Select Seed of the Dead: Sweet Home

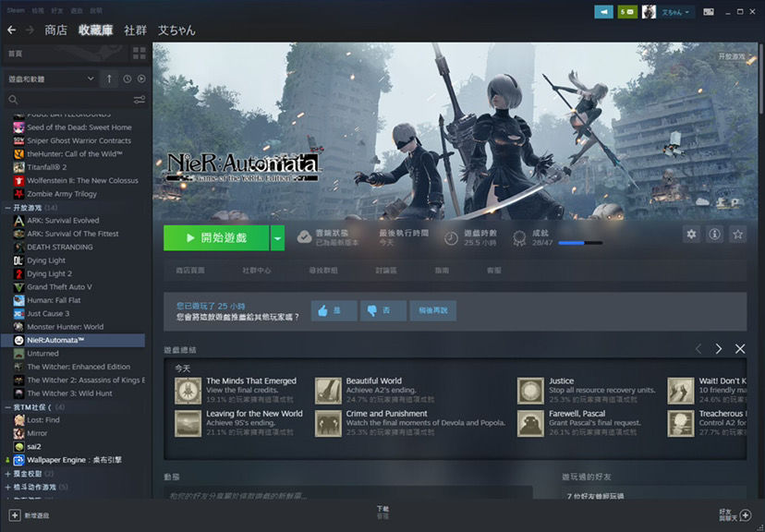point(79,127)
